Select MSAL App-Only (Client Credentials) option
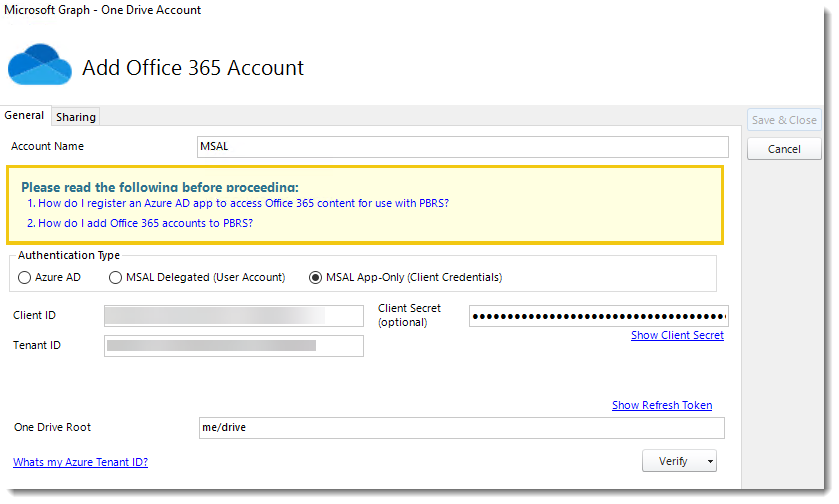 click(x=317, y=277)
